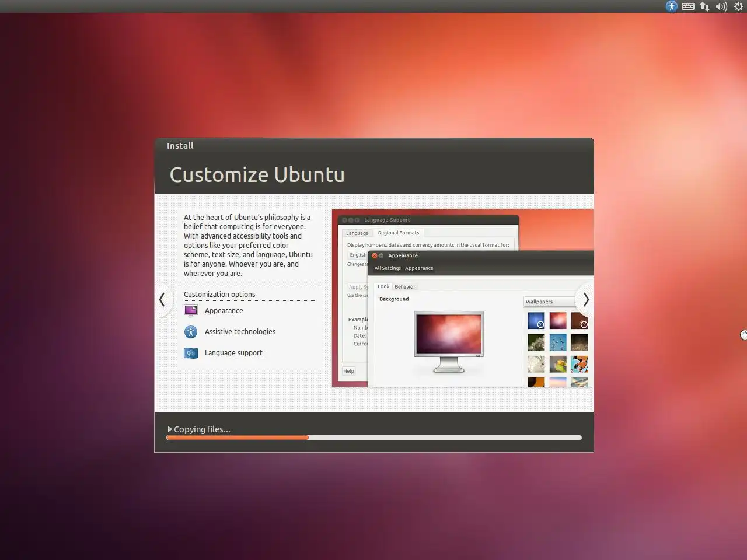Open the system power gear menu

click(x=739, y=6)
